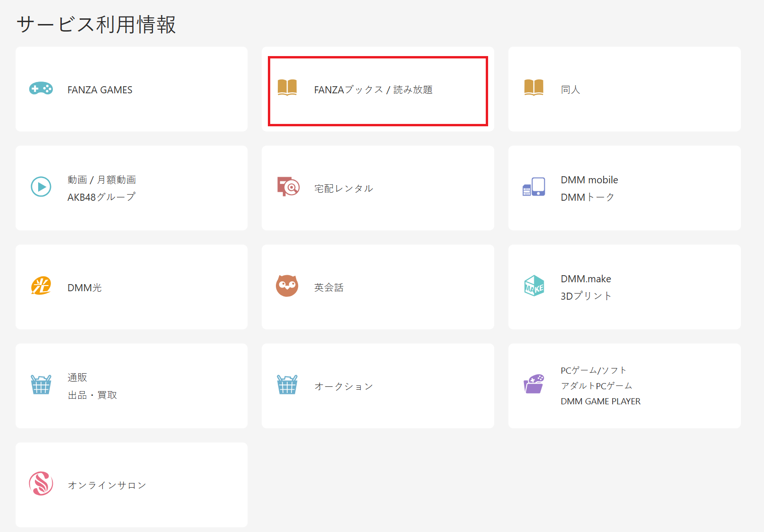Open the FANZA GAMES link
This screenshot has width=764, height=532.
click(x=100, y=90)
